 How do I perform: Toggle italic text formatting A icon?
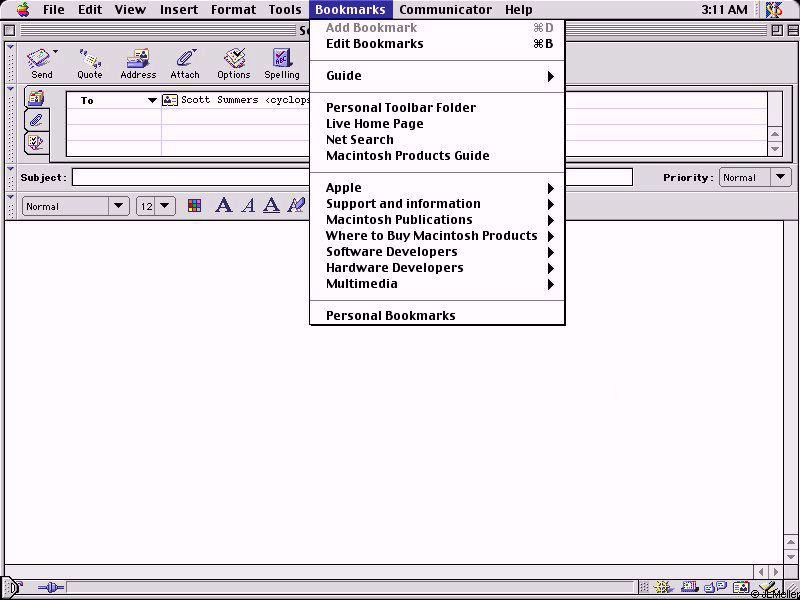click(248, 206)
